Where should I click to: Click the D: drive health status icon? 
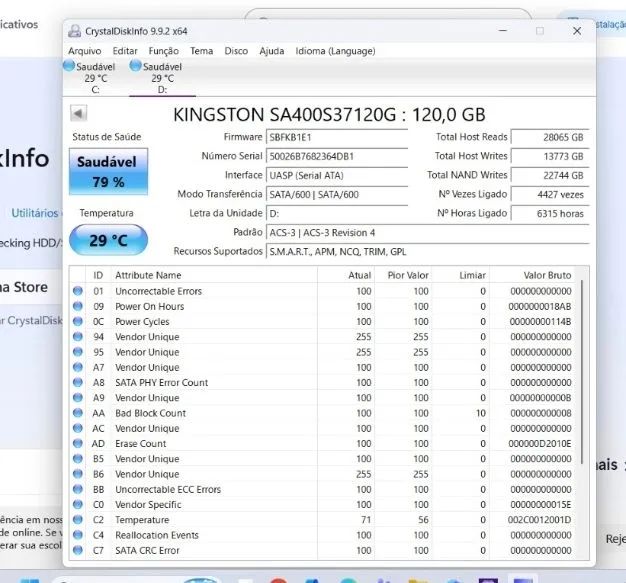(x=136, y=65)
